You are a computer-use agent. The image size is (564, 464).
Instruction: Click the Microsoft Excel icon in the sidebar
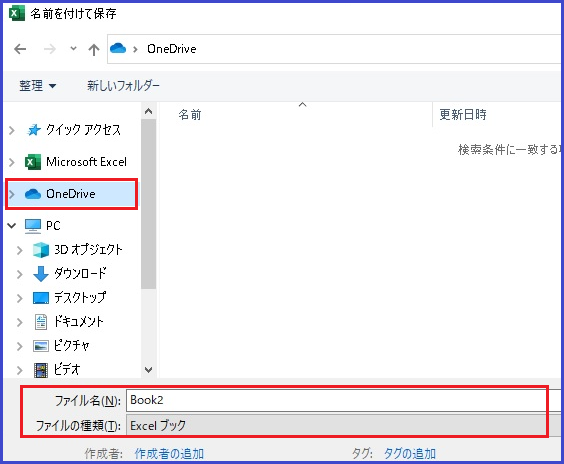click(33, 162)
